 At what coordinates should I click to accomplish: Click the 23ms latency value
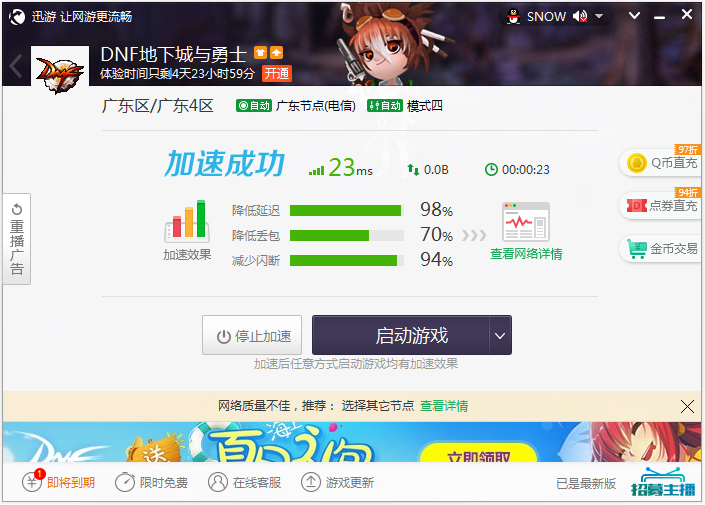tap(350, 168)
